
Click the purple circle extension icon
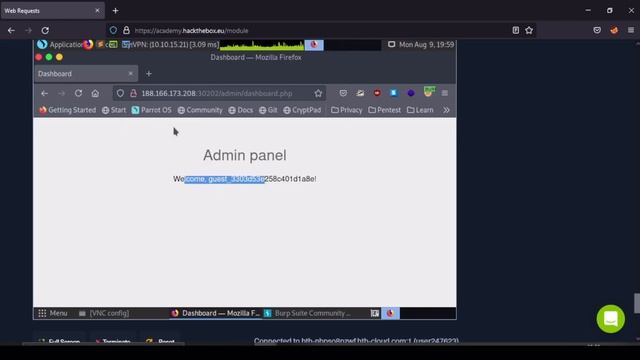click(411, 93)
